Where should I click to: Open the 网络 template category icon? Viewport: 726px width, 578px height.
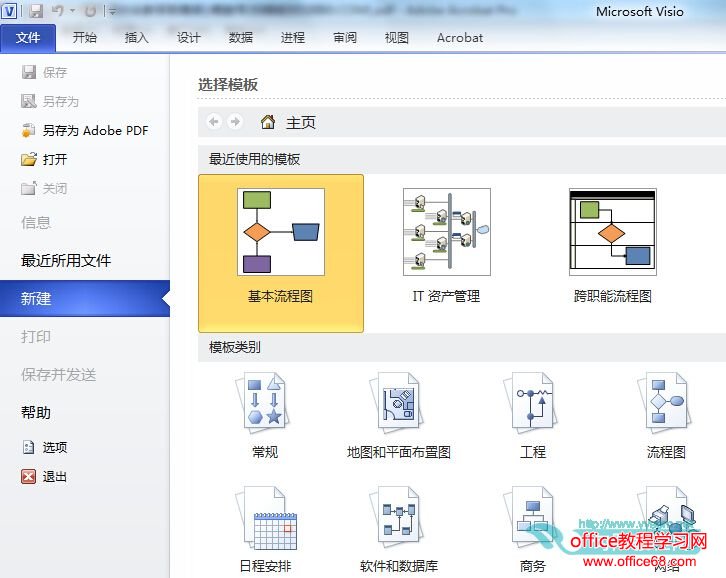click(x=667, y=515)
